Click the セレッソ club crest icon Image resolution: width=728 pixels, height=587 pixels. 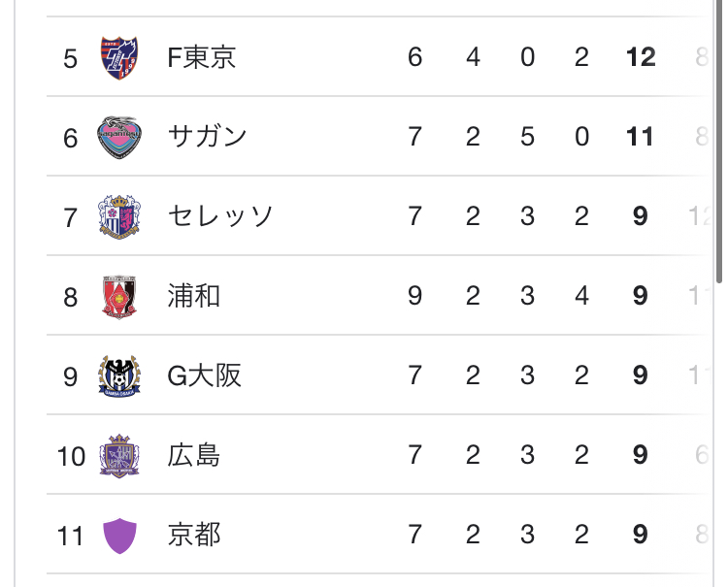[120, 216]
